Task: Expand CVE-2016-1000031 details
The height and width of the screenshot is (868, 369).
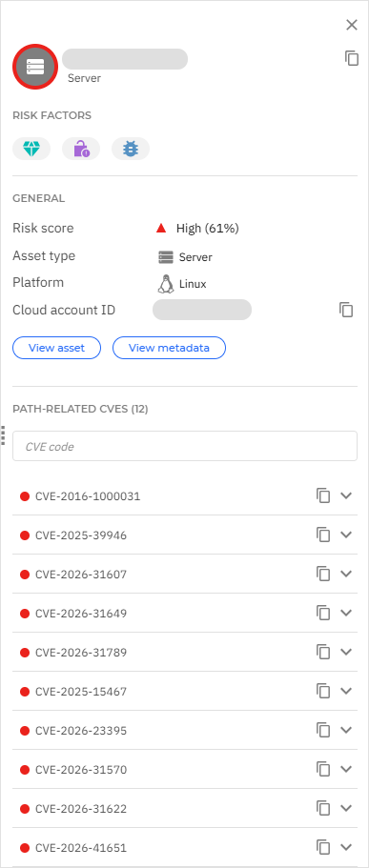Action: coord(346,495)
